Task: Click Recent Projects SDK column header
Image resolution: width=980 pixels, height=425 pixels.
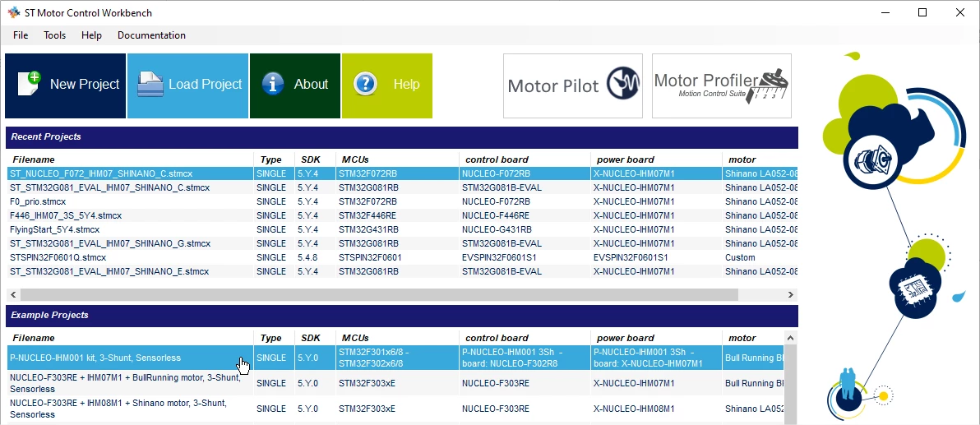Action: coord(315,159)
